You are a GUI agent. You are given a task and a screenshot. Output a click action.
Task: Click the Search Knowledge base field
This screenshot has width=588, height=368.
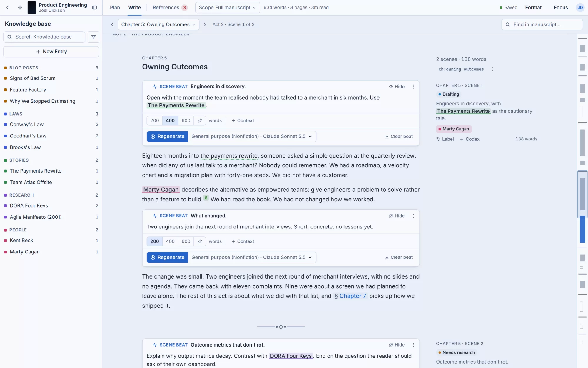pyautogui.click(x=44, y=37)
